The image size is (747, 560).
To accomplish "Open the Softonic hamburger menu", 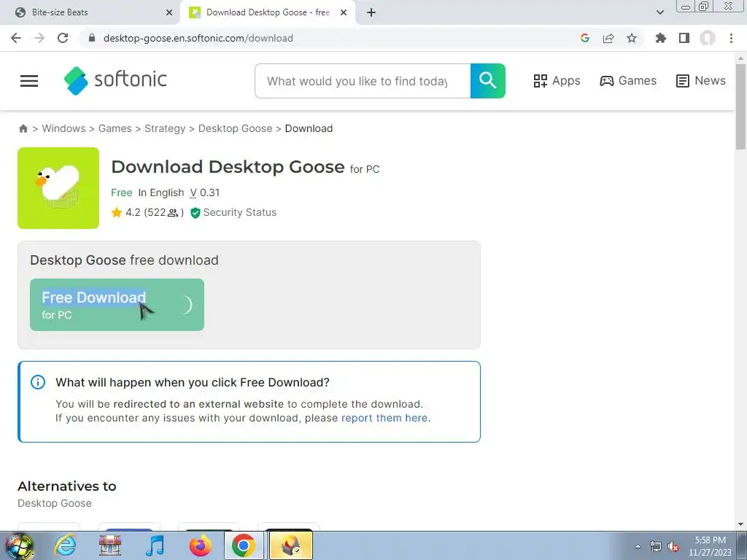I will [x=29, y=80].
